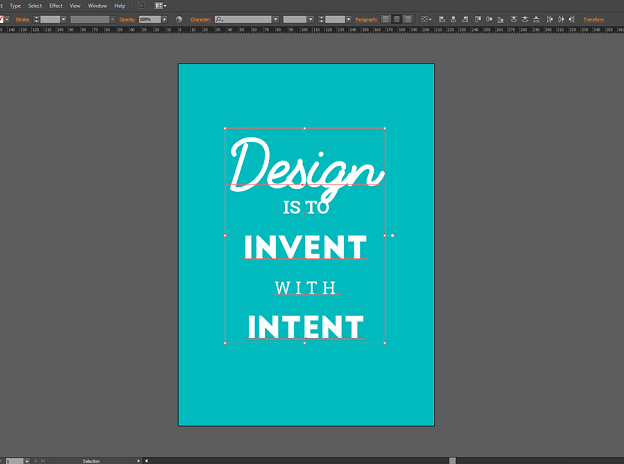624x464 pixels.
Task: Click the Recolor Artwork icon
Action: [x=179, y=19]
